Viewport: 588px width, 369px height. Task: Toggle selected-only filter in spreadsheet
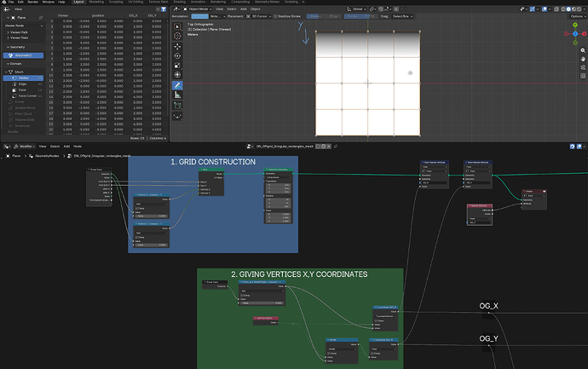coord(158,9)
